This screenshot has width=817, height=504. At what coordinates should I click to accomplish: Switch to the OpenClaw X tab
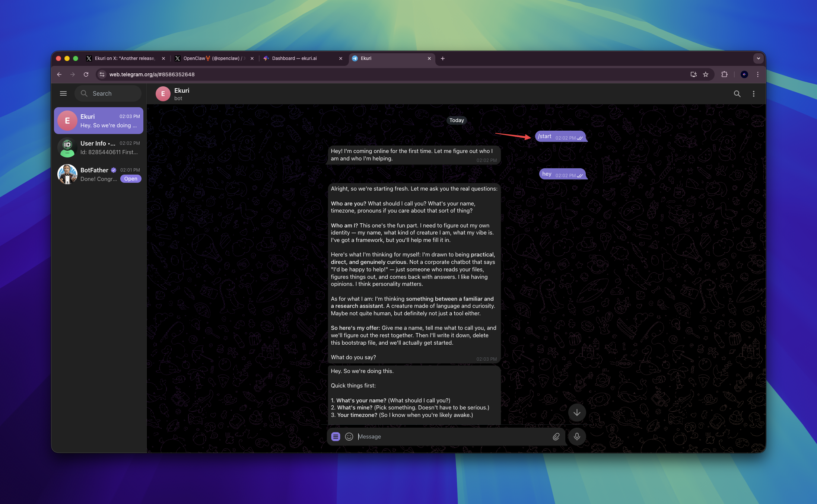210,58
